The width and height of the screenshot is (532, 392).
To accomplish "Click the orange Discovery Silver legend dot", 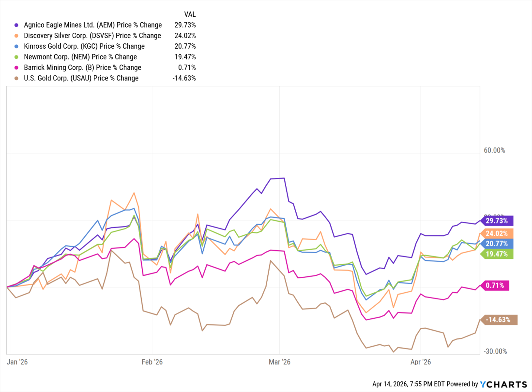I will 16,36.
